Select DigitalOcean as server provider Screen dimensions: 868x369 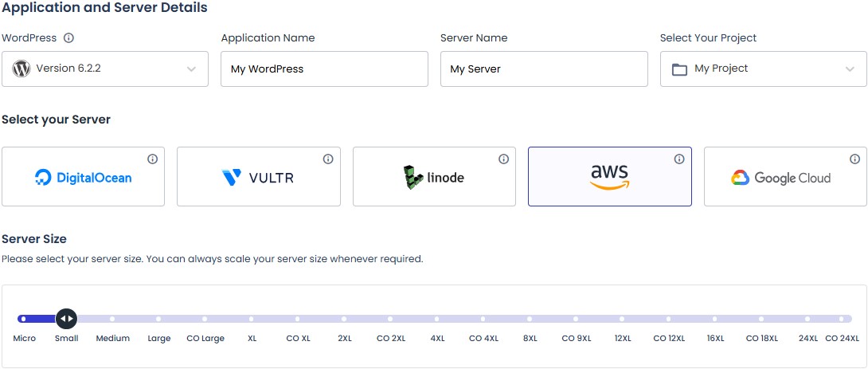(x=83, y=177)
